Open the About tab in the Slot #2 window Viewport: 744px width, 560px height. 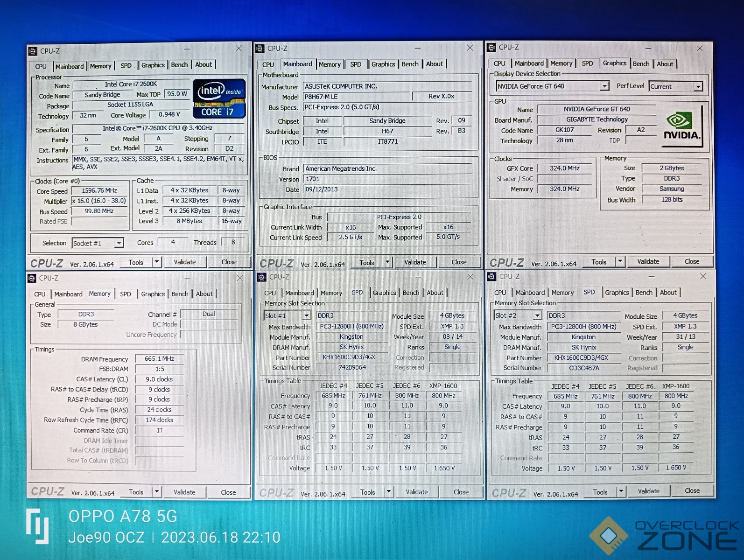[668, 293]
